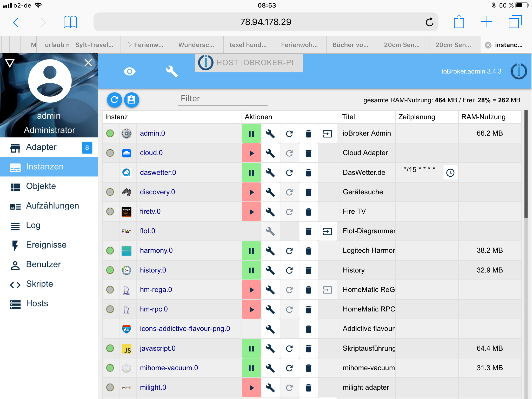532x399 pixels.
Task: Start the cloud.0 instance
Action: pyautogui.click(x=251, y=153)
